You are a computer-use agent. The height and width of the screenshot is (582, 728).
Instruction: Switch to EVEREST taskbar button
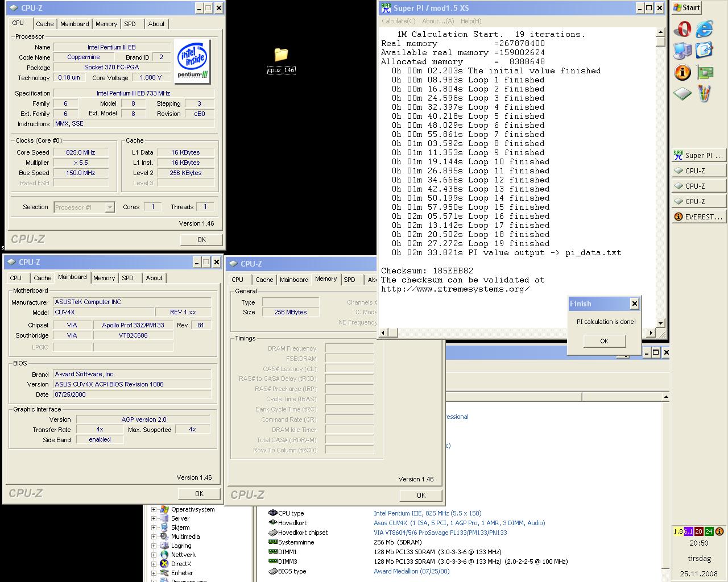point(699,217)
